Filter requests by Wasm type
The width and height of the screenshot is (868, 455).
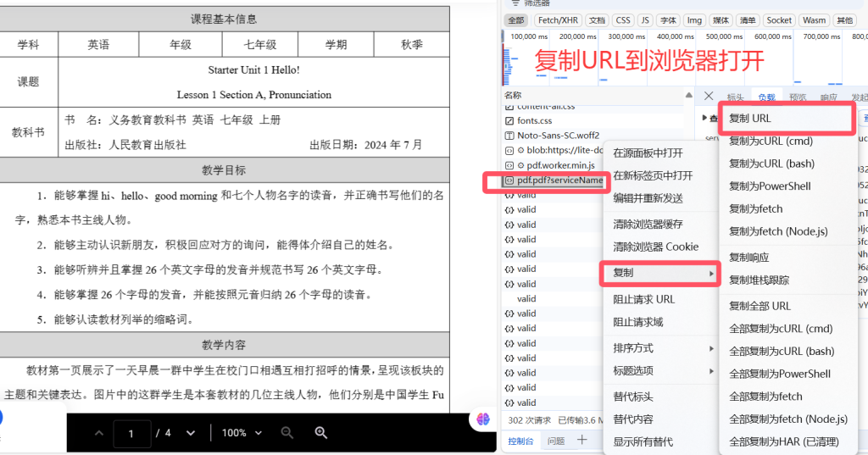point(814,20)
